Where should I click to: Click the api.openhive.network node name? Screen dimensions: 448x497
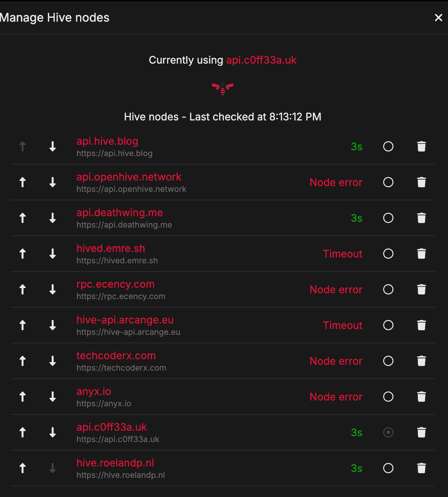[129, 177]
